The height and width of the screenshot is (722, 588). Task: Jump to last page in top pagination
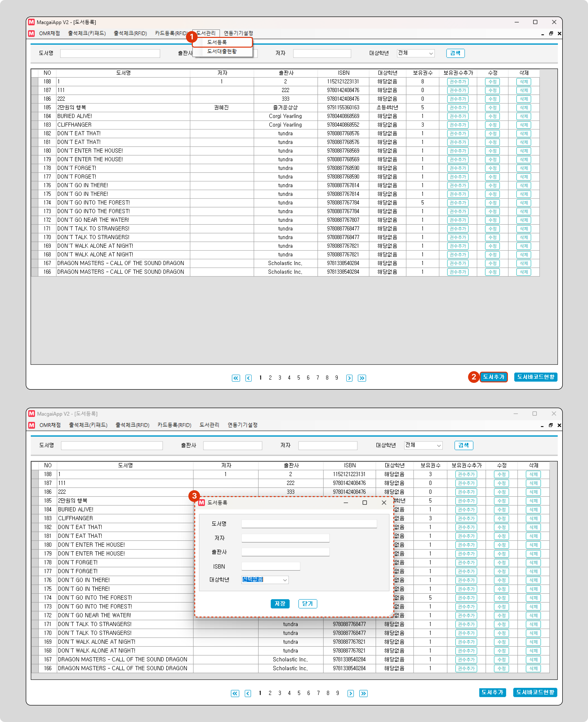pos(362,378)
